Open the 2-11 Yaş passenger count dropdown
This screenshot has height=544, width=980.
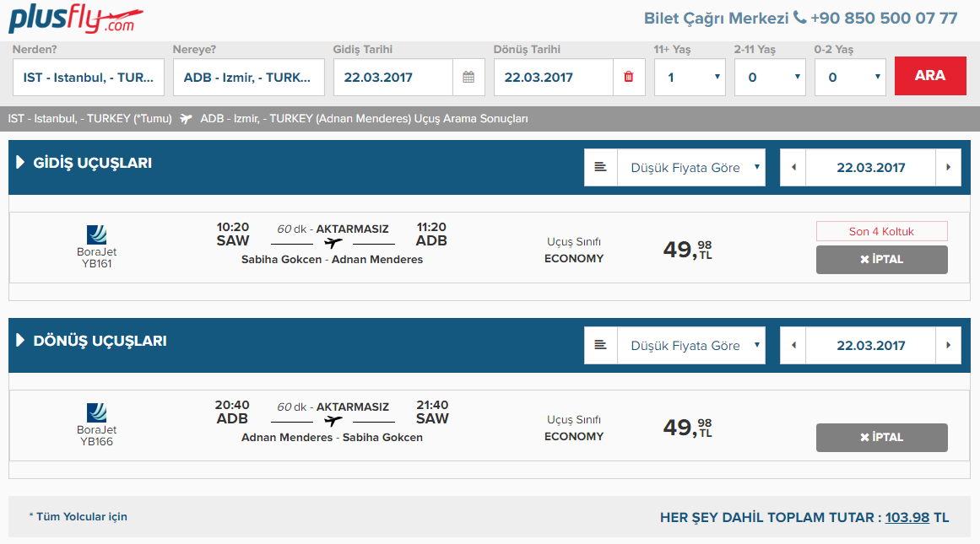[770, 78]
